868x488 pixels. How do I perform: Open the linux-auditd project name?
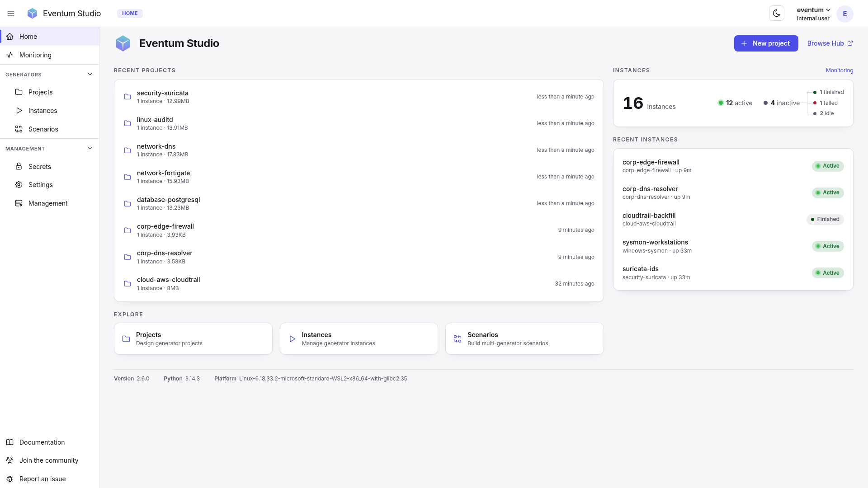click(x=155, y=120)
